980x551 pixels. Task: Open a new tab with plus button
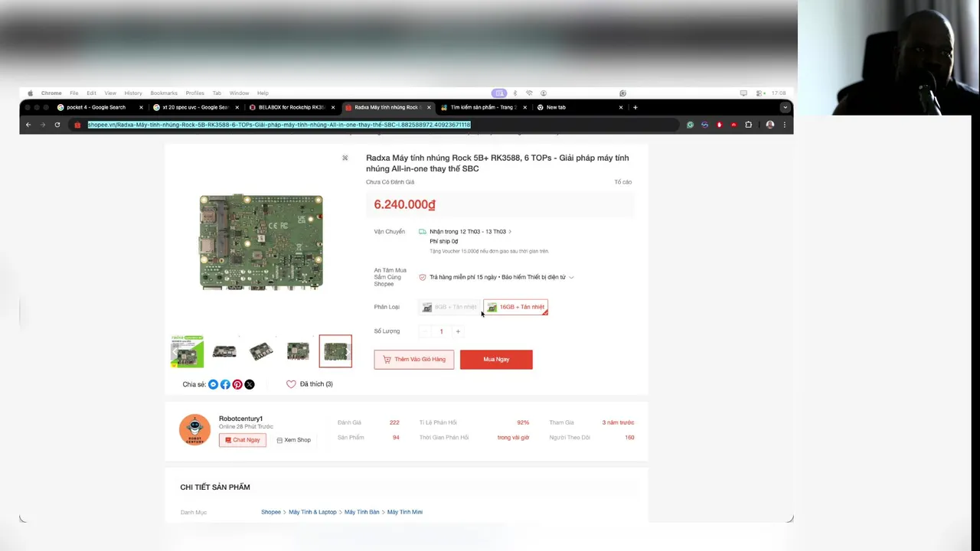tap(635, 107)
